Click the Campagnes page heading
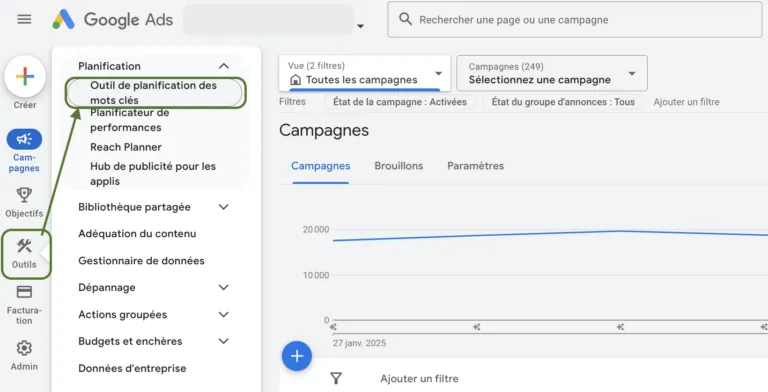Image resolution: width=768 pixels, height=392 pixels. pyautogui.click(x=324, y=130)
